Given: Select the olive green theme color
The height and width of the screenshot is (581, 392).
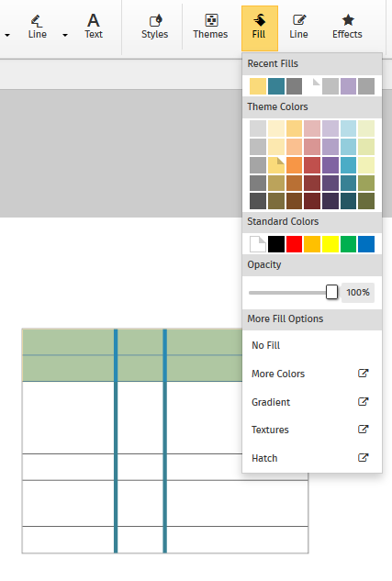Looking at the screenshot, I should click(366, 183).
